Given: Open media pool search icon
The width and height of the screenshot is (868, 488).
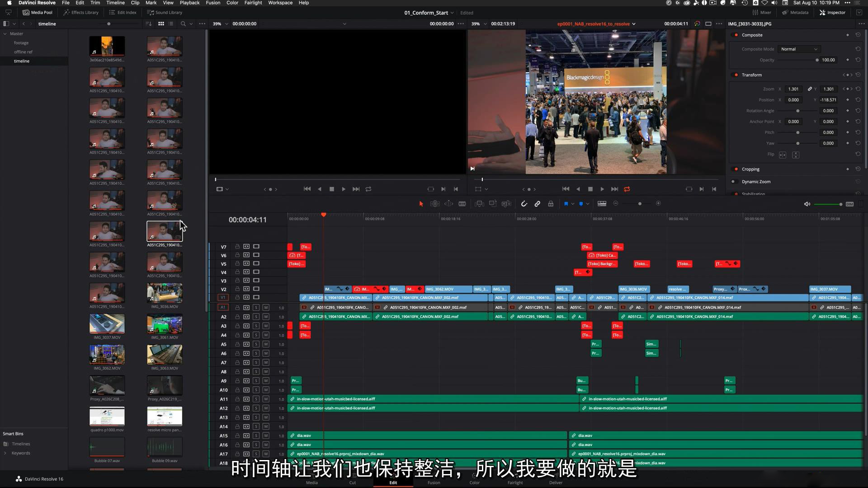Looking at the screenshot, I should click(x=183, y=24).
